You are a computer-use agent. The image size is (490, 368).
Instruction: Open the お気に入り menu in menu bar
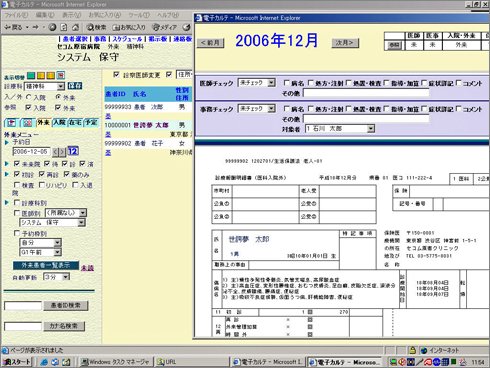click(104, 15)
